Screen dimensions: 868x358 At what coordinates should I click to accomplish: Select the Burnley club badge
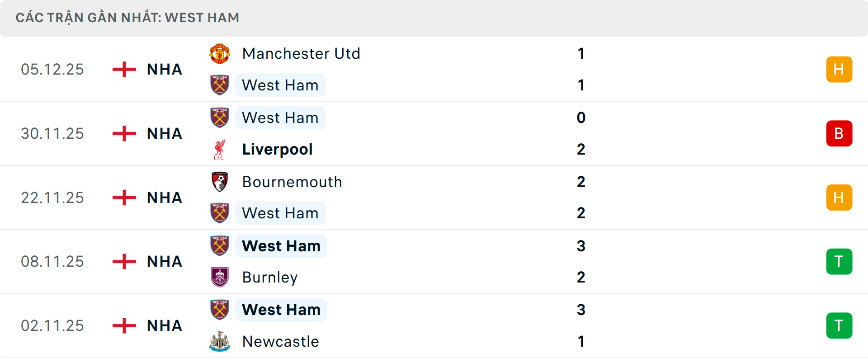(220, 277)
